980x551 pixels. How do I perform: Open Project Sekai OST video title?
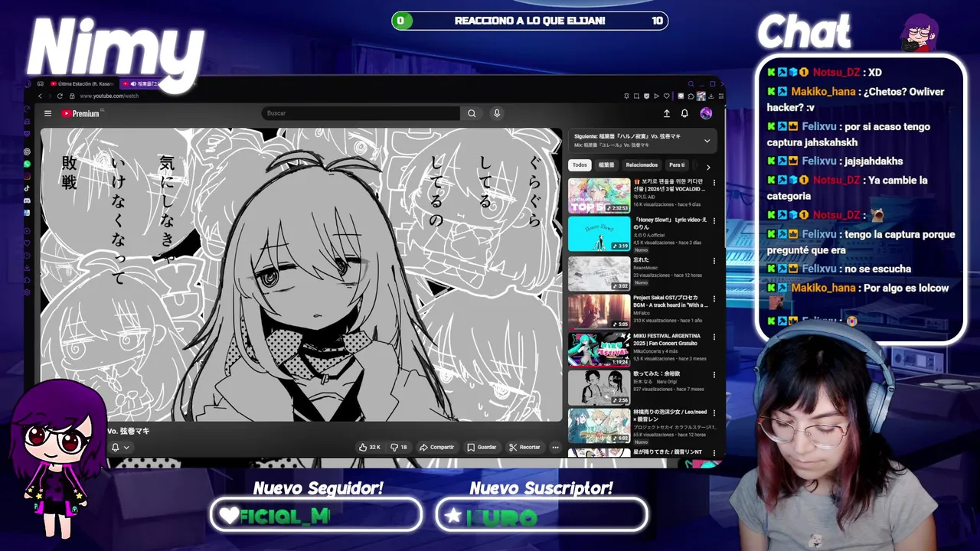670,302
